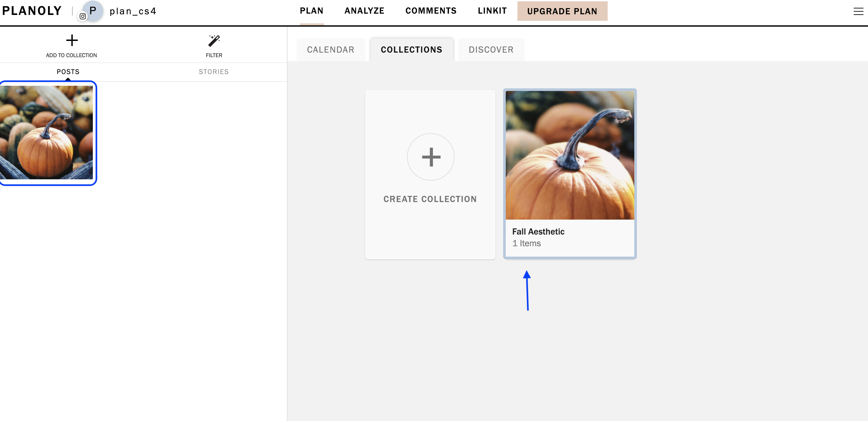Open the Calendar tab
Viewport: 868px width, 421px height.
click(330, 50)
